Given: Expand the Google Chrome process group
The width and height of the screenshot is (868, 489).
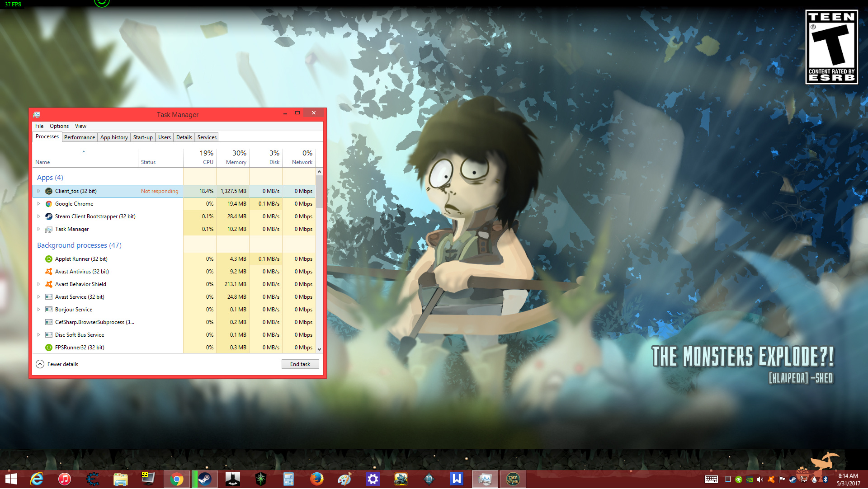Looking at the screenshot, I should (x=39, y=204).
